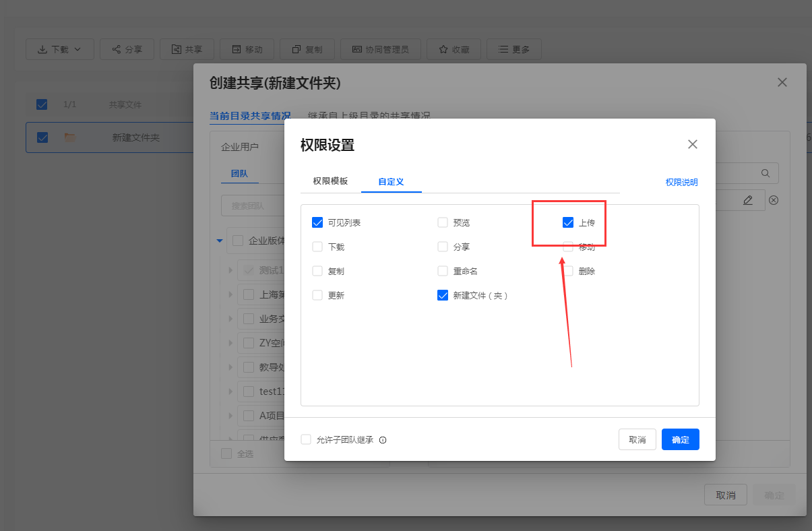Tick the test11 team checkbox
Viewport: 812px width, 531px height.
pyautogui.click(x=249, y=392)
